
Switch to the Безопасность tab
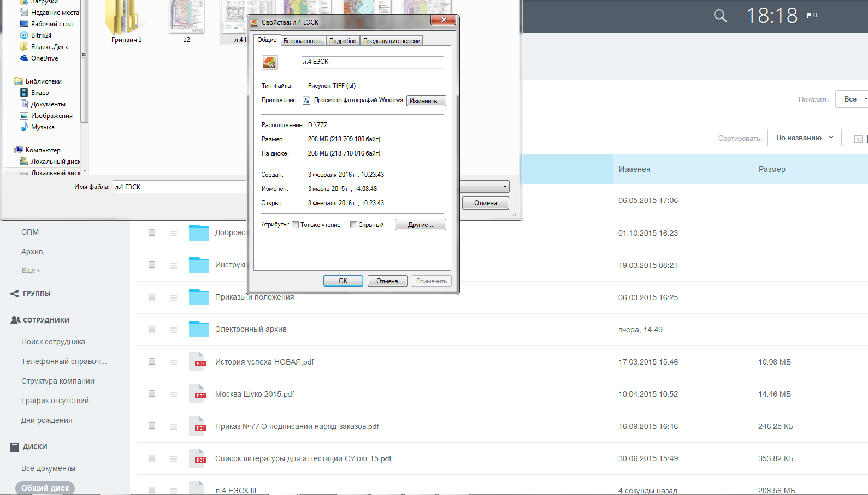click(x=303, y=41)
